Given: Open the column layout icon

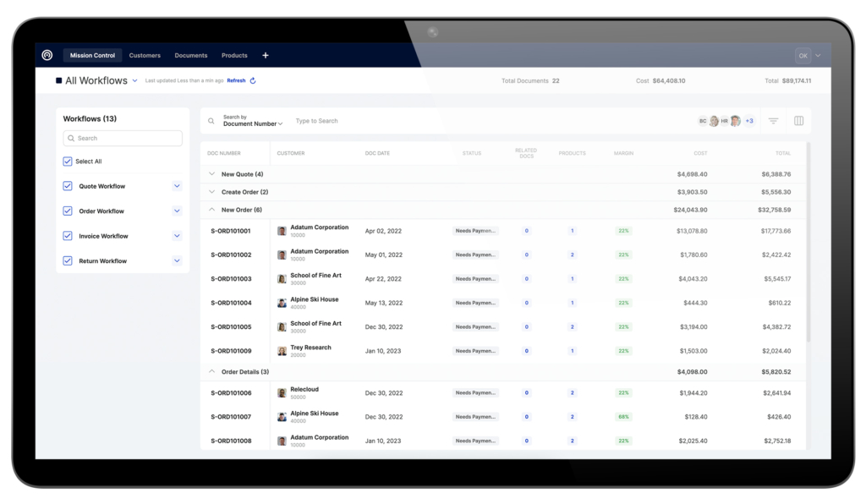Looking at the screenshot, I should 798,121.
